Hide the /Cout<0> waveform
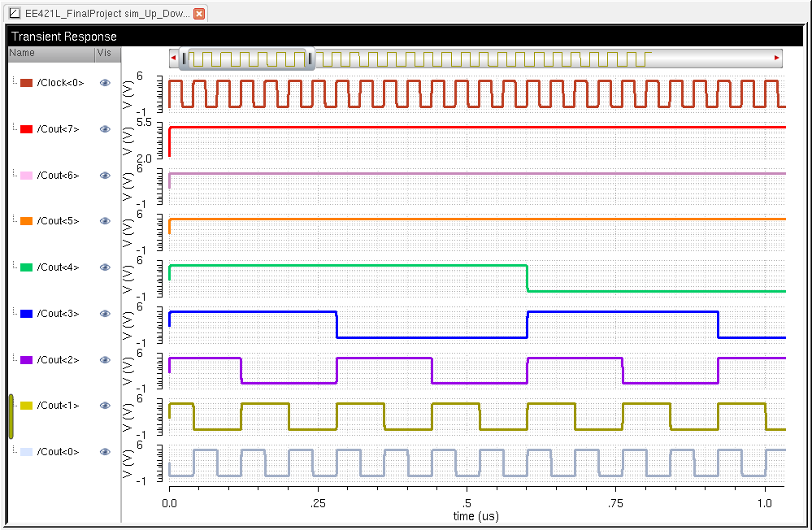Viewport: 812px width, 530px height. [x=104, y=452]
